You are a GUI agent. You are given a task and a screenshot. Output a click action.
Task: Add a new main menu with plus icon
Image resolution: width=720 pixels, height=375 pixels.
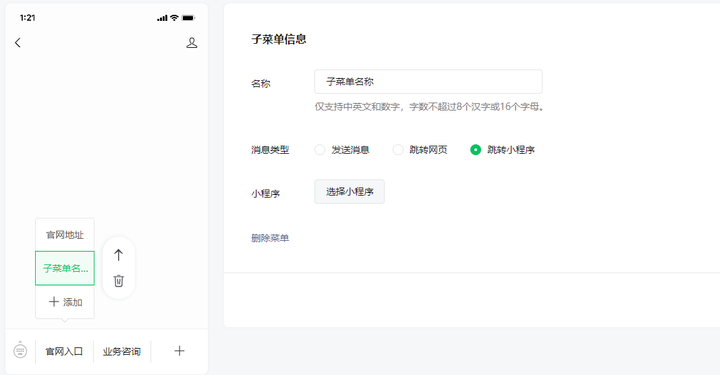tap(180, 351)
